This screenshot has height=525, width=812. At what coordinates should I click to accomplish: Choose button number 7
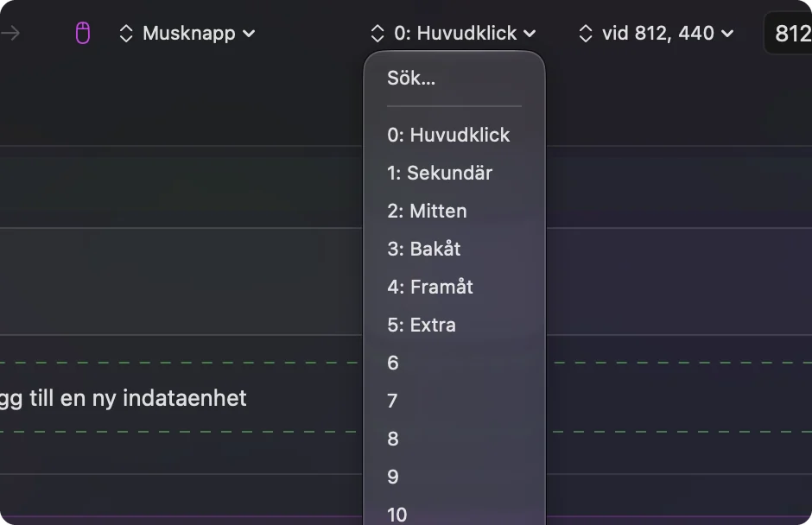454,401
